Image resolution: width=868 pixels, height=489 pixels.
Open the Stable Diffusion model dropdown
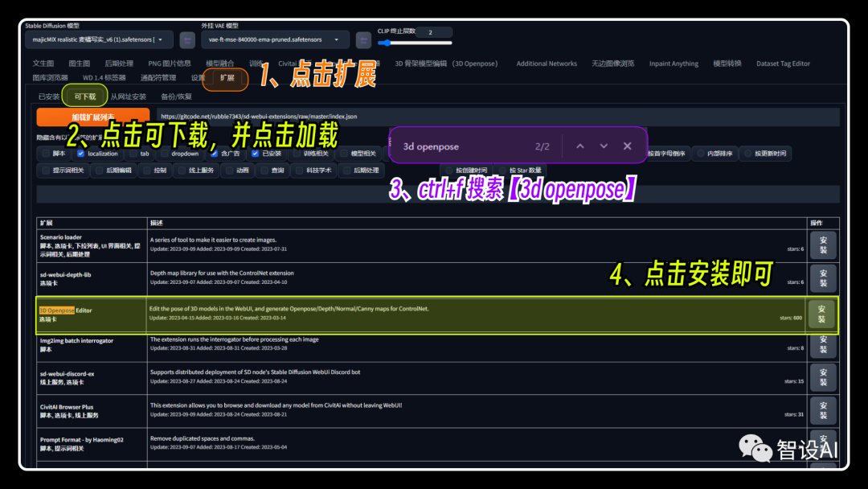pos(99,40)
